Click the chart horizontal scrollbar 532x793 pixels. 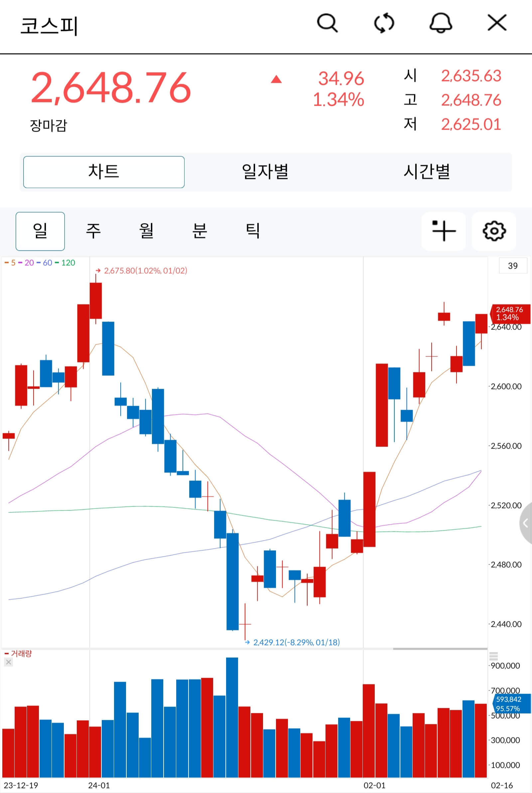point(440,649)
